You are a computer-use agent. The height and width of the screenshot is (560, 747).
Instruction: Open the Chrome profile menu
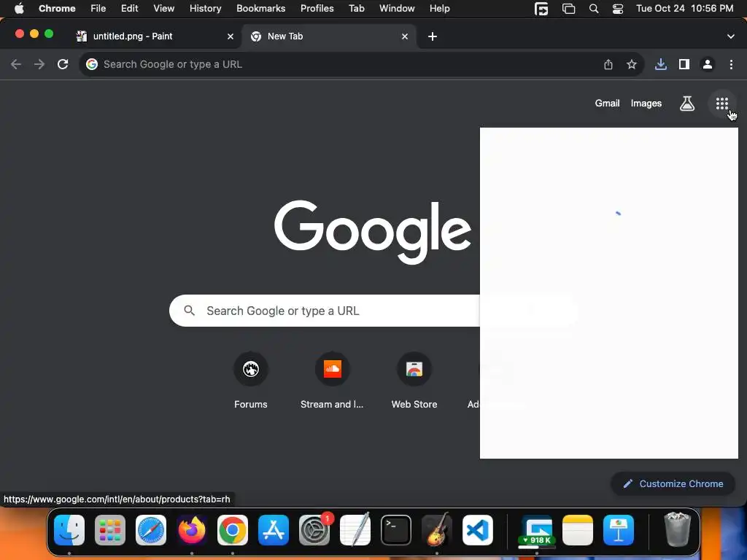pos(708,64)
